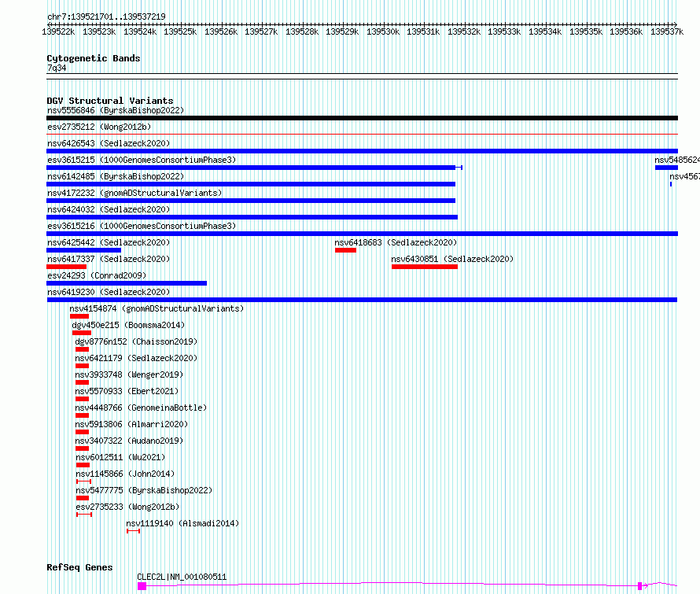
Task: Open nsv1119140 (Alsmadi2014) variant
Action: pyautogui.click(x=182, y=523)
